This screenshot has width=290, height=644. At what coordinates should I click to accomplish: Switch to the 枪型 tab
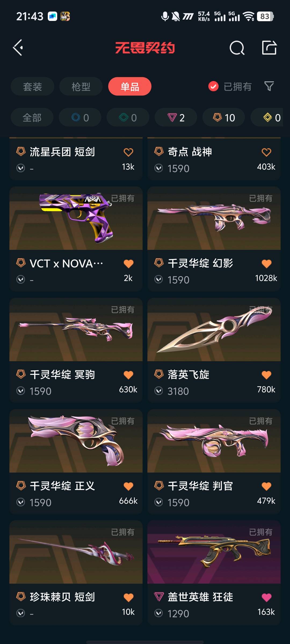[81, 86]
